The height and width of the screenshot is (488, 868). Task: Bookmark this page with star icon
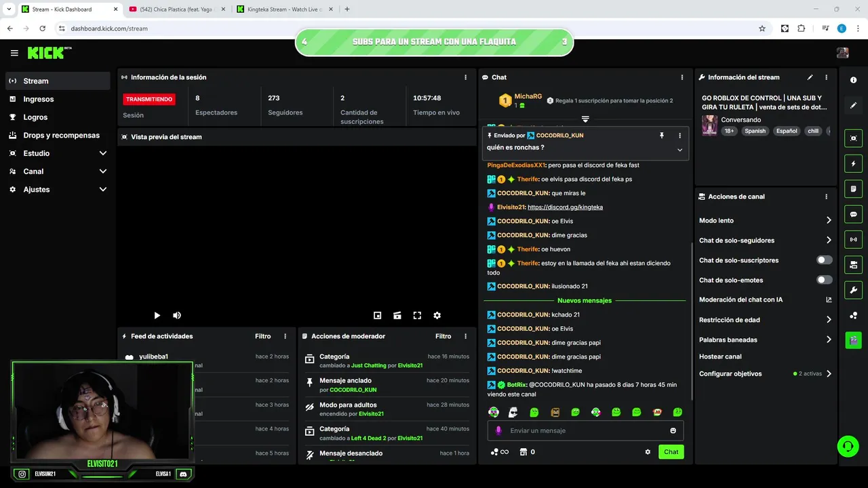click(762, 28)
